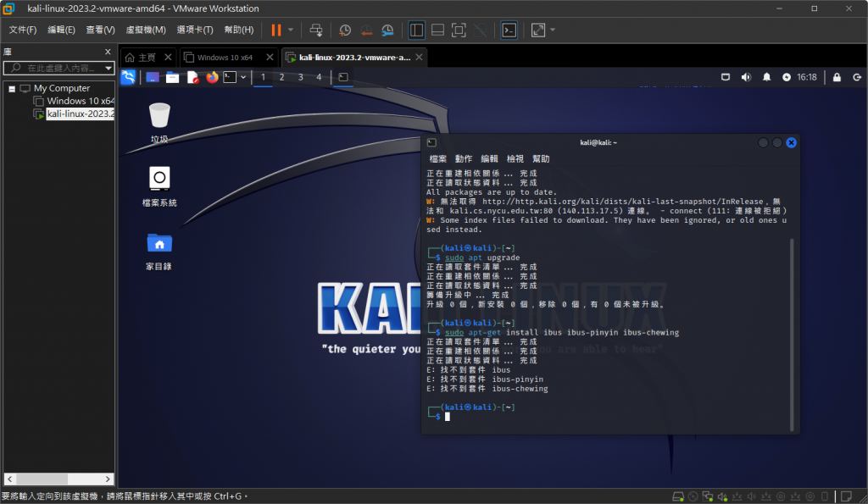Enter VMware full screen mode
The height and width of the screenshot is (504, 868).
(x=459, y=30)
